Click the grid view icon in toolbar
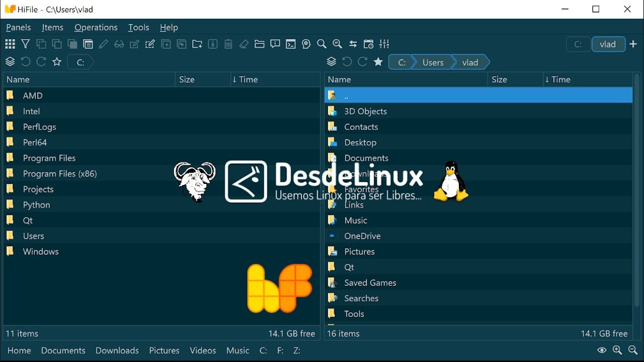The height and width of the screenshot is (362, 644). 10,44
